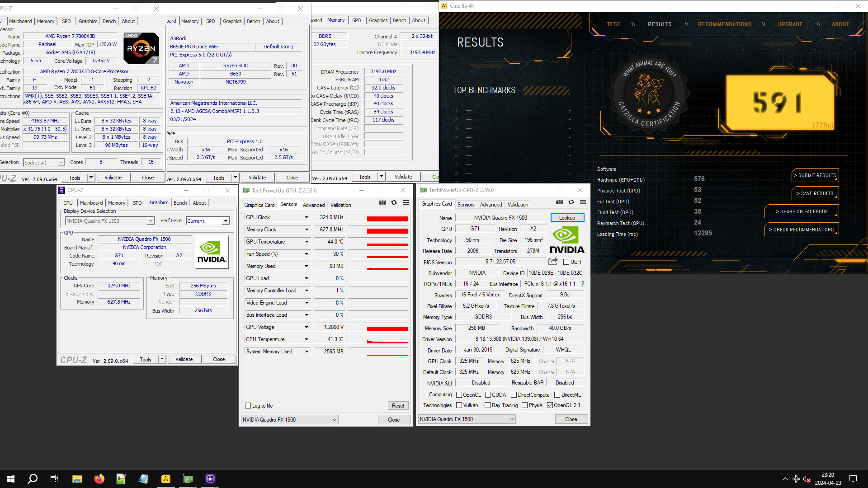Expand the Perf Level Current dropdown
Screen dimensions: 868x488
click(226, 221)
